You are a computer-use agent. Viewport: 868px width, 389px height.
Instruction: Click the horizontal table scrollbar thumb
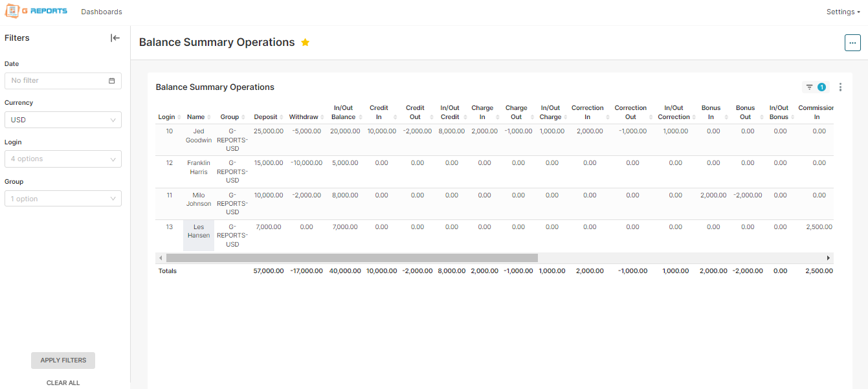351,258
